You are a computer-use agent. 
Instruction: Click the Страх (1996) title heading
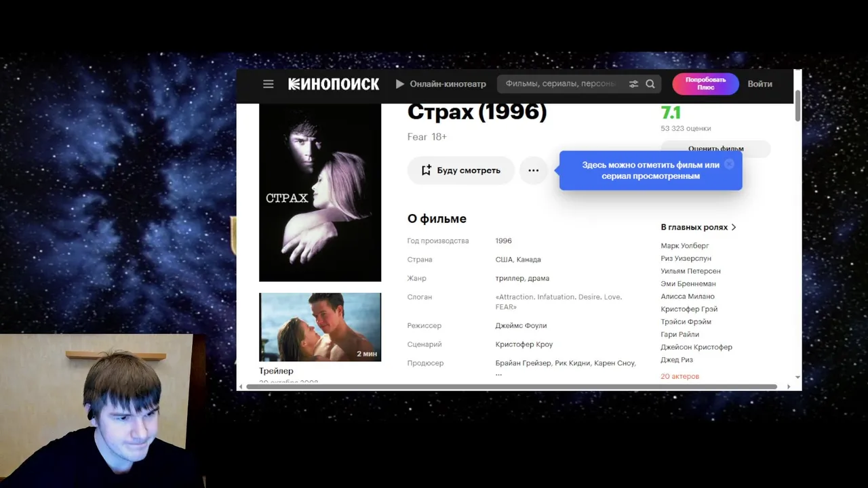tap(477, 112)
